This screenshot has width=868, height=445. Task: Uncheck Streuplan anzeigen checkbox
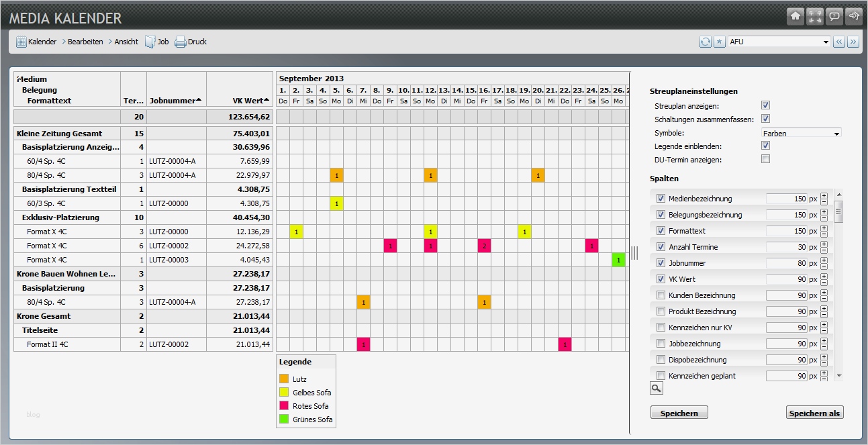[765, 105]
